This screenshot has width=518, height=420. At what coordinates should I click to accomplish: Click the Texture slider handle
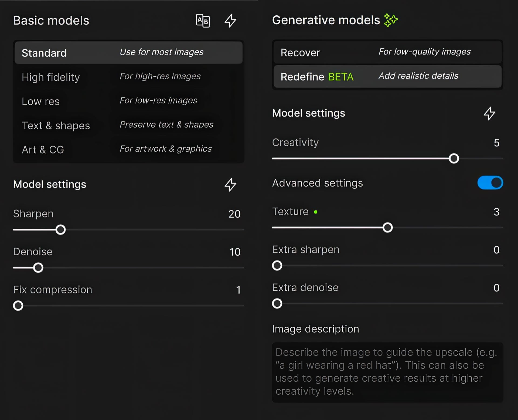[388, 228]
